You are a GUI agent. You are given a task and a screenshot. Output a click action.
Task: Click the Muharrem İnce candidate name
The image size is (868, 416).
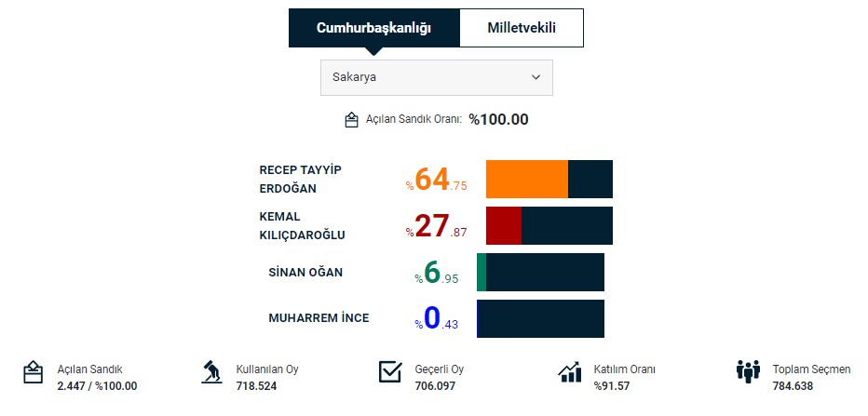[x=319, y=318]
